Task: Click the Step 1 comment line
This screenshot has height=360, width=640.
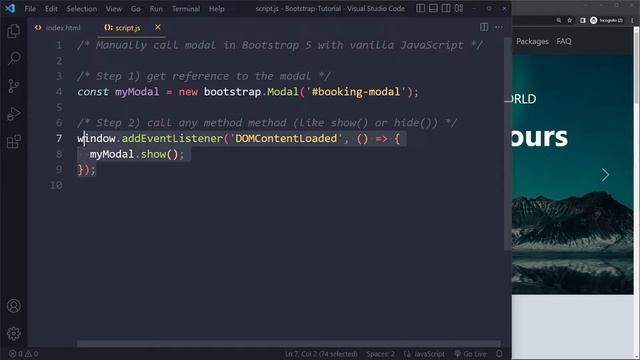Action: point(204,76)
